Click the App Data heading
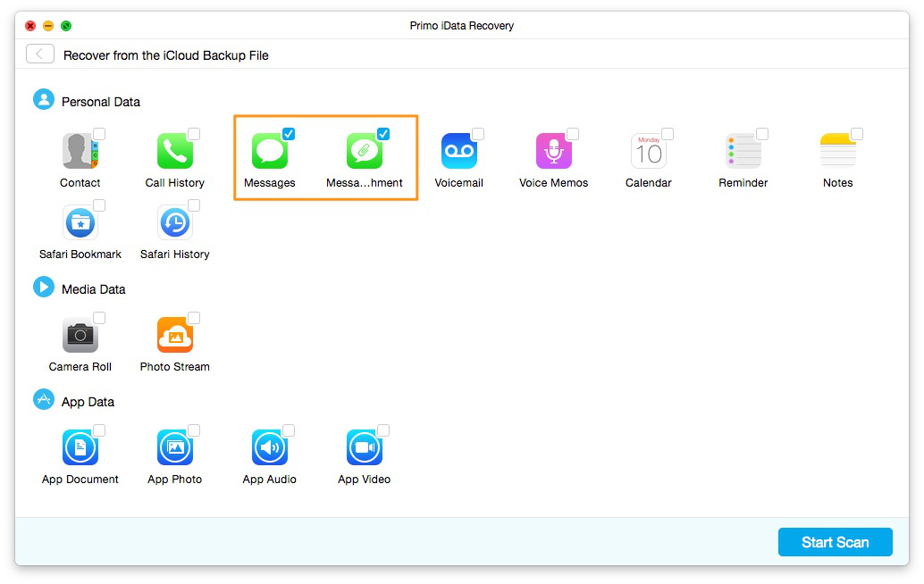 pyautogui.click(x=88, y=402)
